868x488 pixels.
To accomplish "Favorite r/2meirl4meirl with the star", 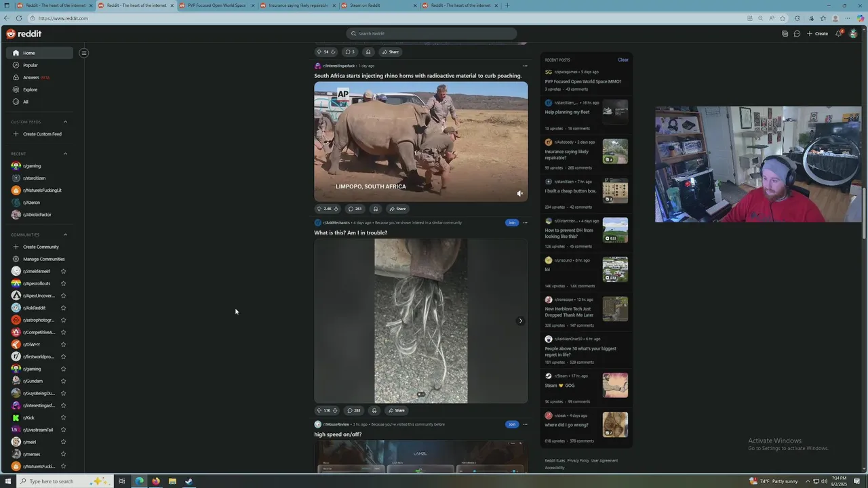I will (63, 271).
